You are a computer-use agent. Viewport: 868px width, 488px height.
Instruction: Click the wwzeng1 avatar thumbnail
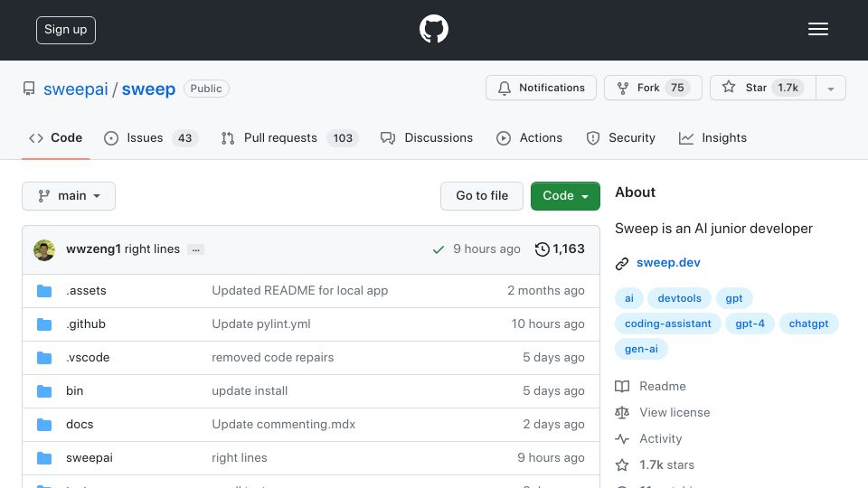coord(44,249)
